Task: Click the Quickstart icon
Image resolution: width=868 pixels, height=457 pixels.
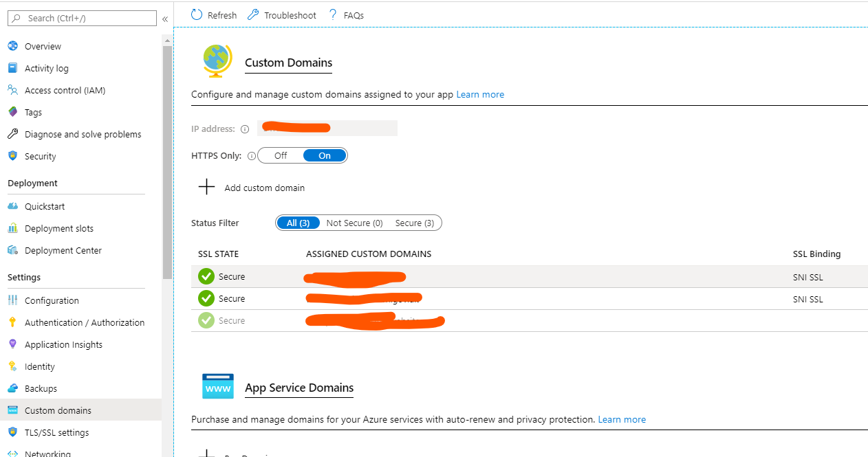Action: (x=12, y=206)
